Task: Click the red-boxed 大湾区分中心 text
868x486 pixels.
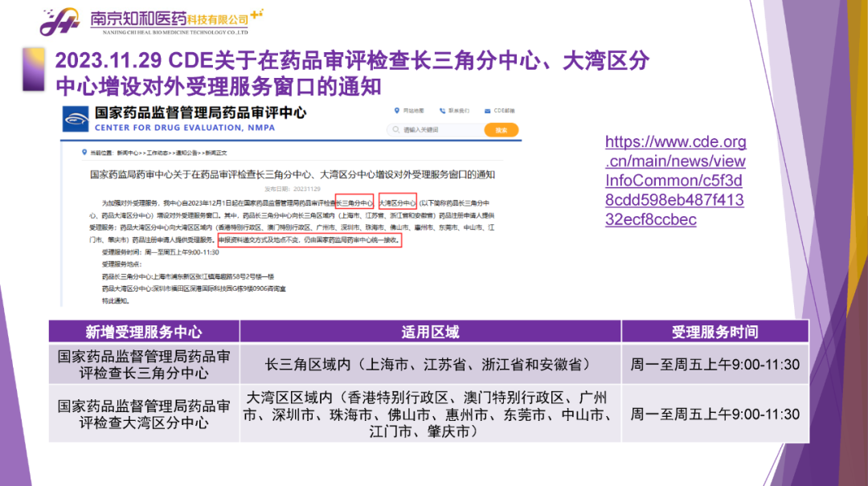Action: (398, 203)
